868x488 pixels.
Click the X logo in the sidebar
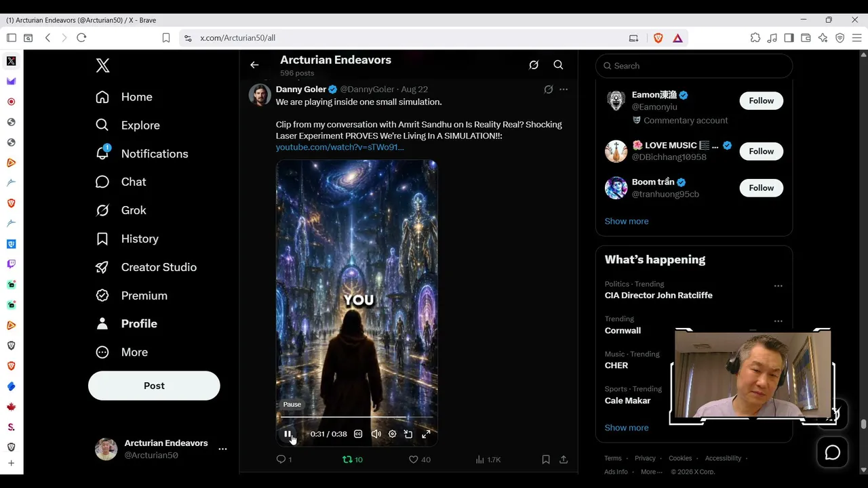coord(102,66)
